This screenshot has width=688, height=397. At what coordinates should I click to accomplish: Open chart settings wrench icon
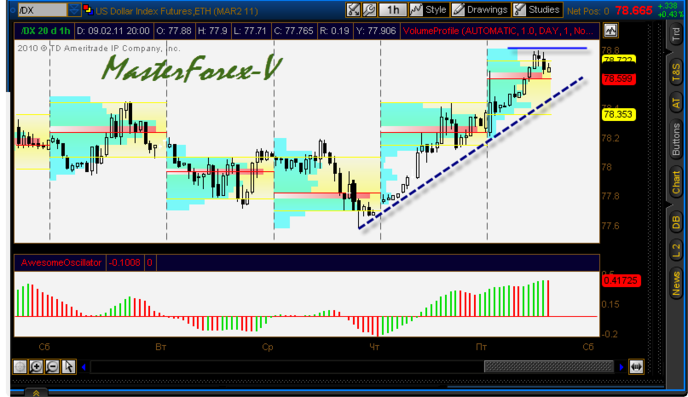369,10
